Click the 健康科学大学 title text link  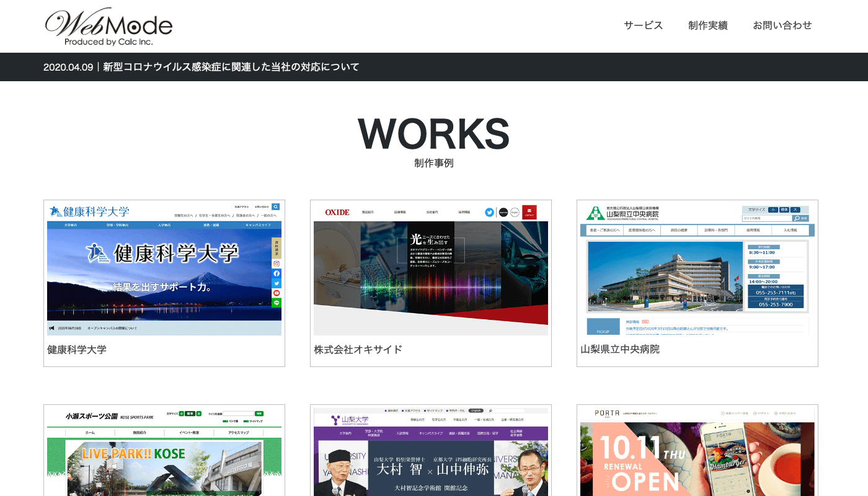[77, 350]
